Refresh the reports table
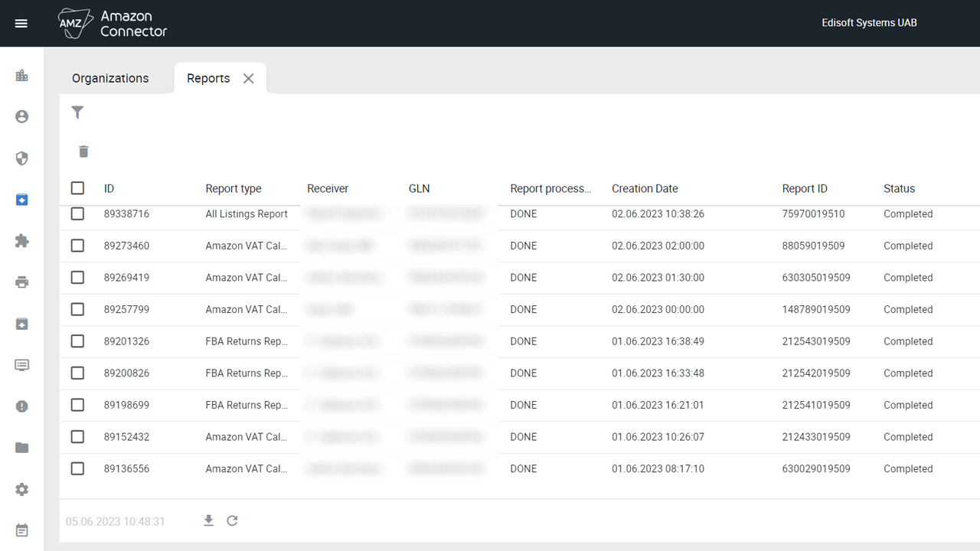 (x=233, y=521)
